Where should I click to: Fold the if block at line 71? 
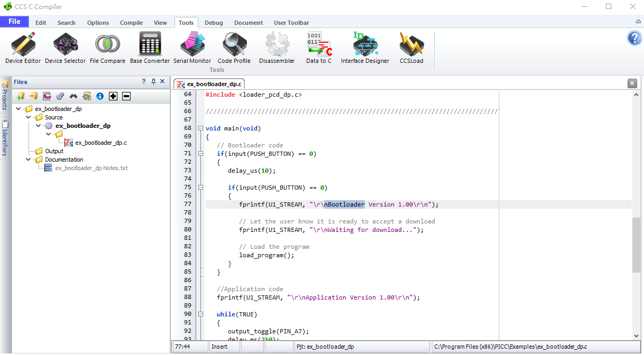click(200, 154)
